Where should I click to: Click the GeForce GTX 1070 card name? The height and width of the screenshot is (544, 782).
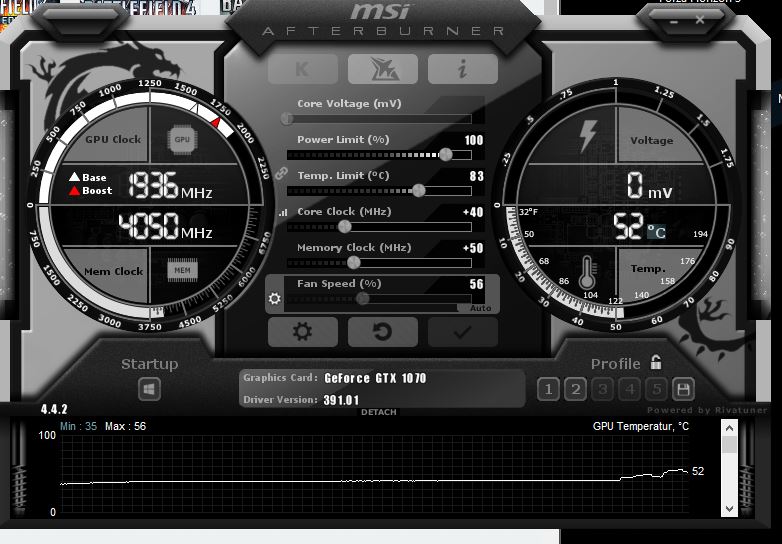375,378
